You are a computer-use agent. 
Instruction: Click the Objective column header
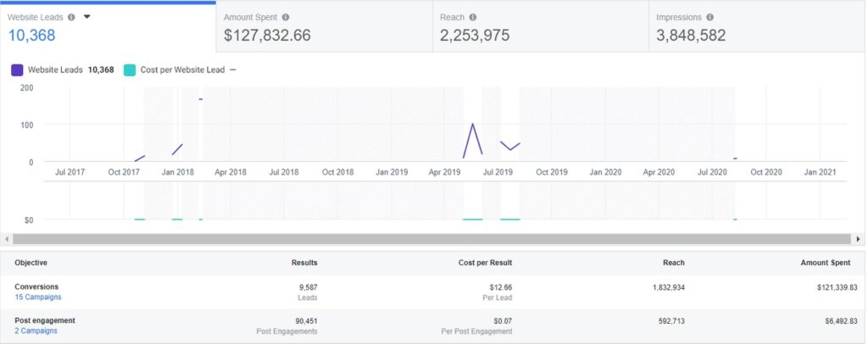point(31,263)
